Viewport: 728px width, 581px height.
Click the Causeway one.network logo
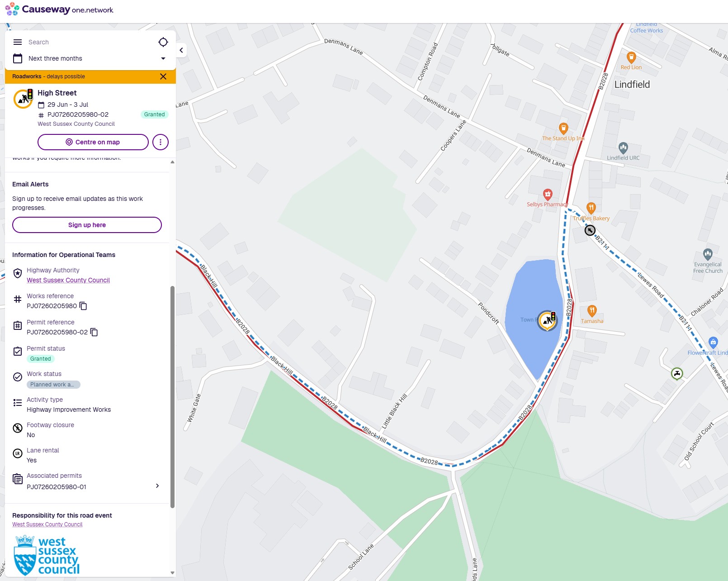point(59,10)
